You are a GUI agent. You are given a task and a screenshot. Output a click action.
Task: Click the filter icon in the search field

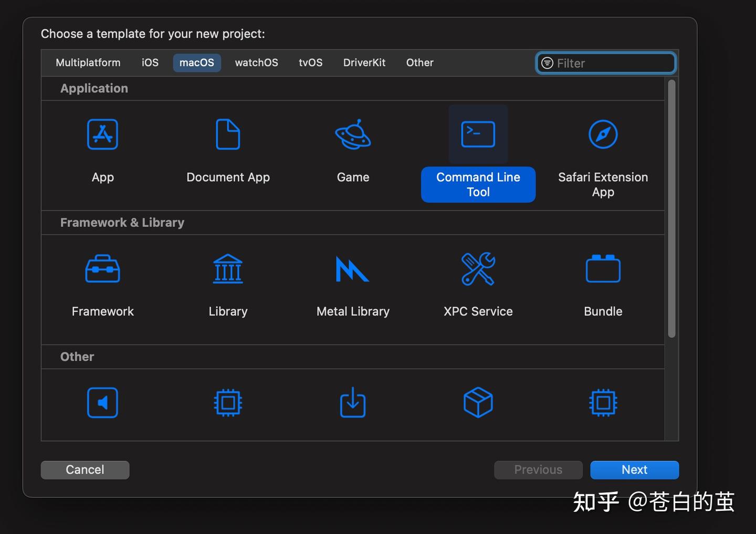pyautogui.click(x=547, y=63)
